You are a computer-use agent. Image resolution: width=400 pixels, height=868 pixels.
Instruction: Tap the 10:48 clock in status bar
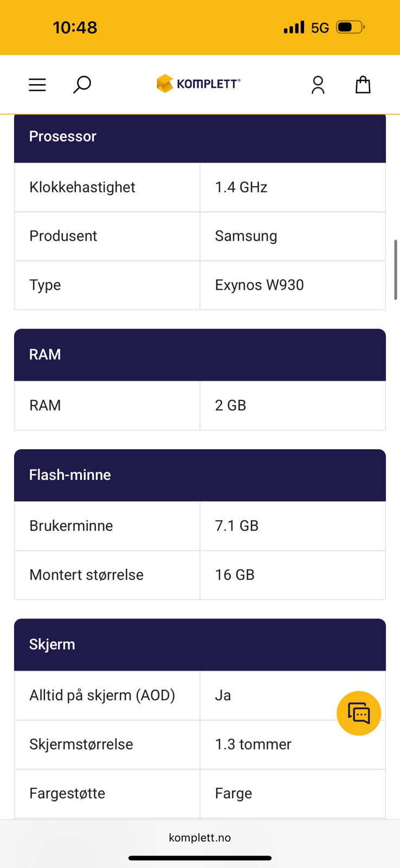(75, 27)
